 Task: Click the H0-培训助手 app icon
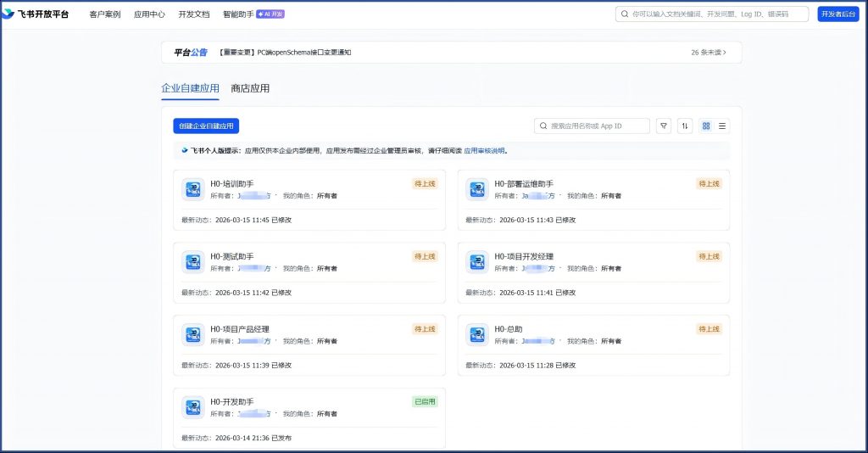(192, 189)
